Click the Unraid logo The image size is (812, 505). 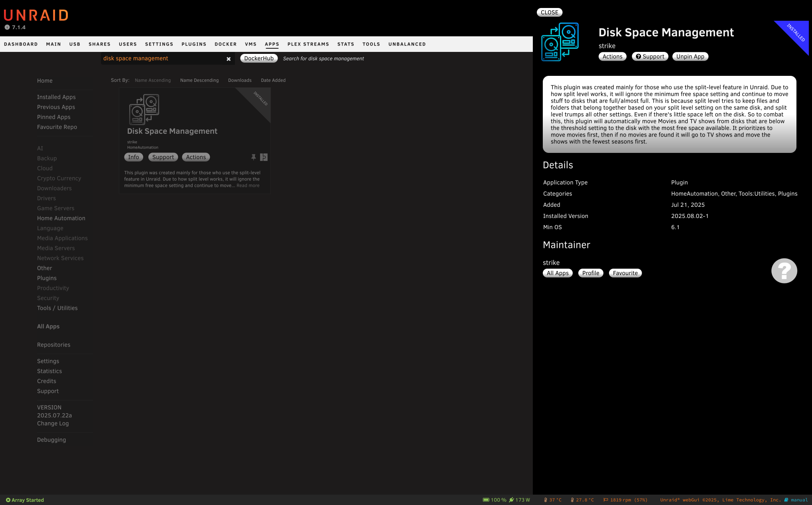pos(36,15)
